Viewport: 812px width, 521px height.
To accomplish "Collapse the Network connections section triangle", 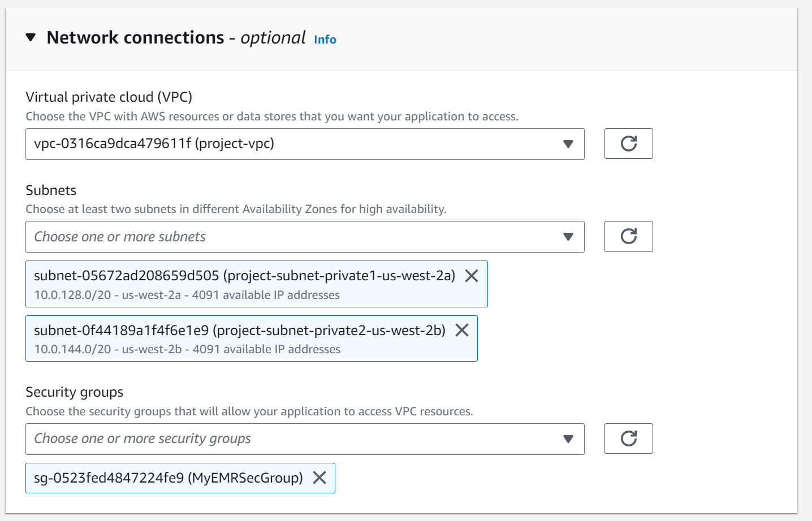I will [31, 38].
